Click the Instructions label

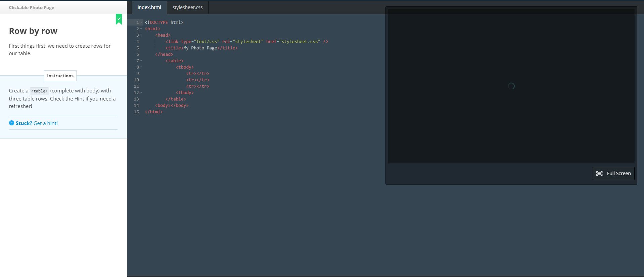coord(60,76)
